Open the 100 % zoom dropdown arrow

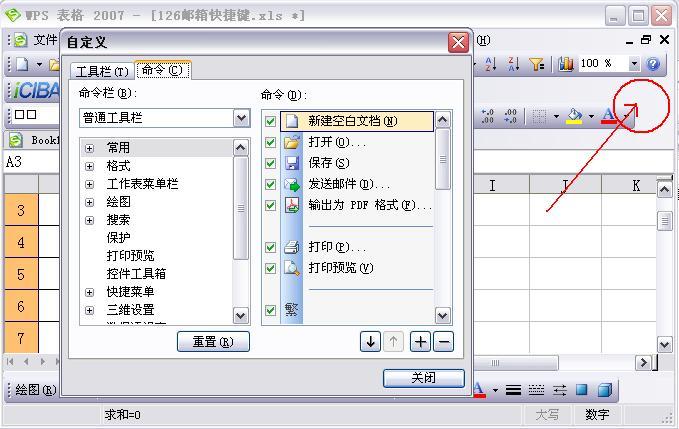point(634,64)
